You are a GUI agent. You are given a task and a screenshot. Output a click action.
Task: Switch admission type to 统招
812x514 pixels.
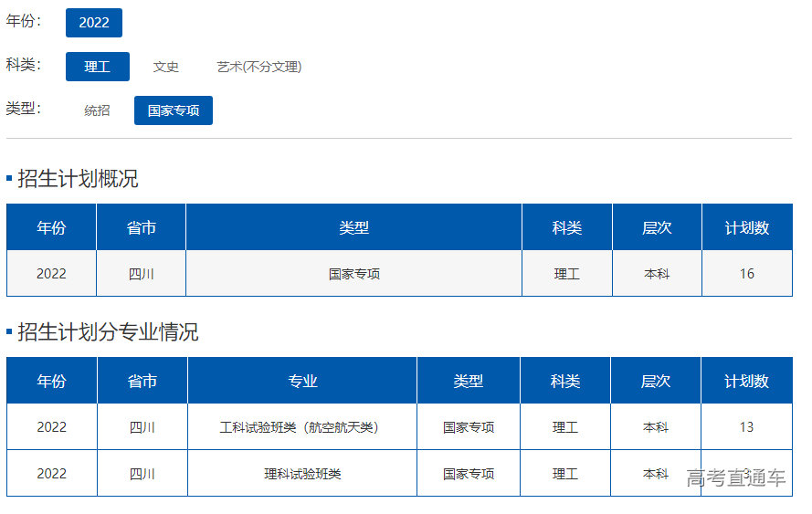click(97, 110)
